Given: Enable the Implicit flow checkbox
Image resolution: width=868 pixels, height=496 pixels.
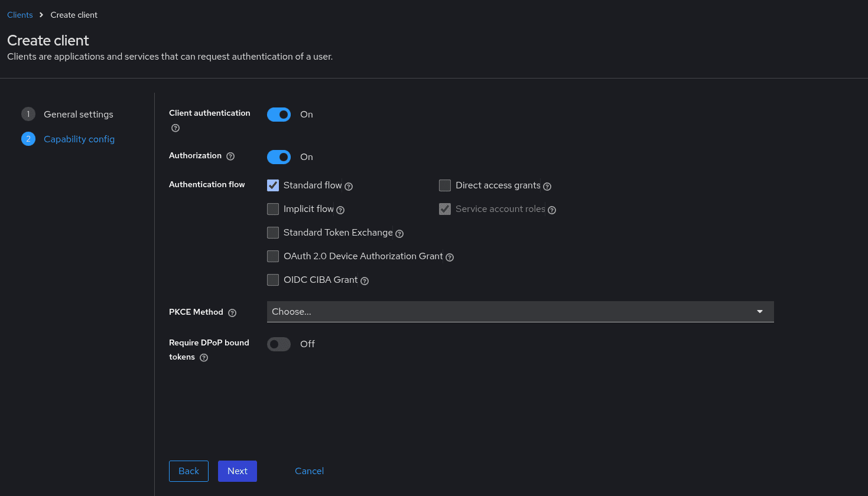Looking at the screenshot, I should (272, 208).
